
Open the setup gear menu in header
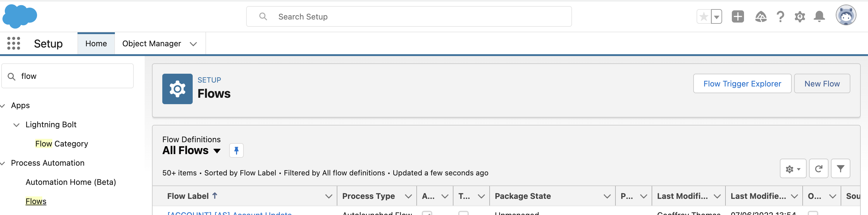point(800,16)
